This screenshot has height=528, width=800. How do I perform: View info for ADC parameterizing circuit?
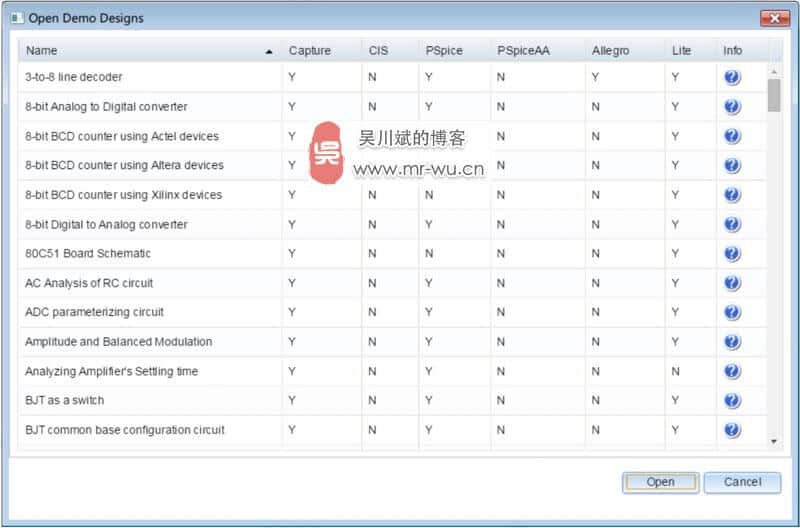click(732, 312)
